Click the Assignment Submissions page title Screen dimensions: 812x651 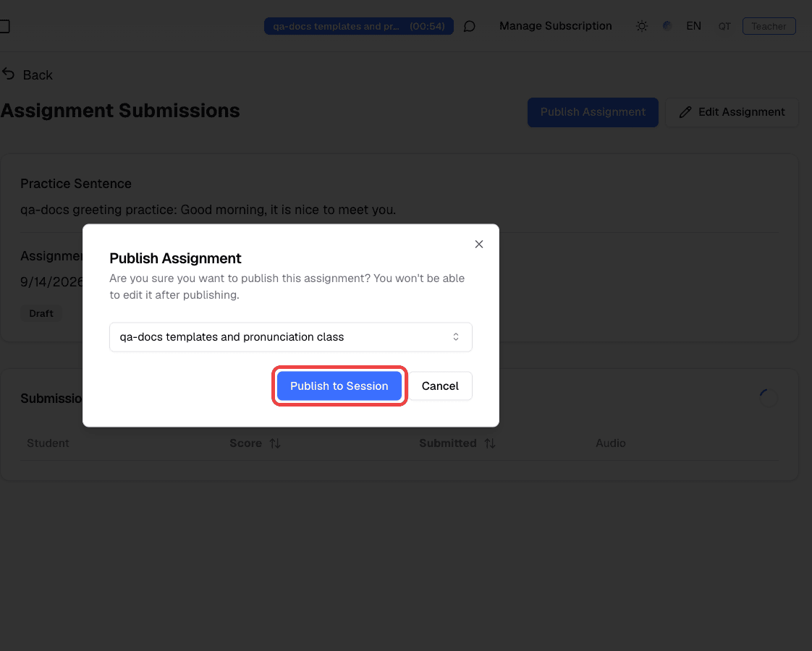point(120,111)
